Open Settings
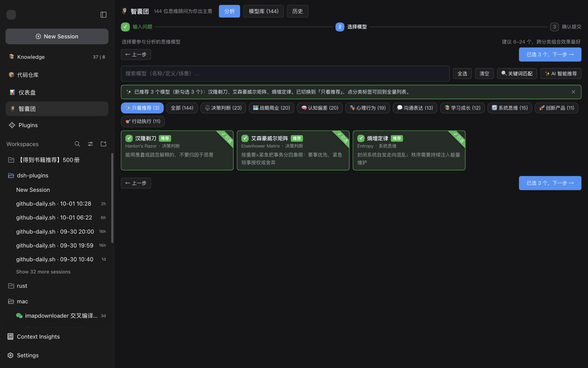Image resolution: width=588 pixels, height=368 pixels. click(57, 355)
